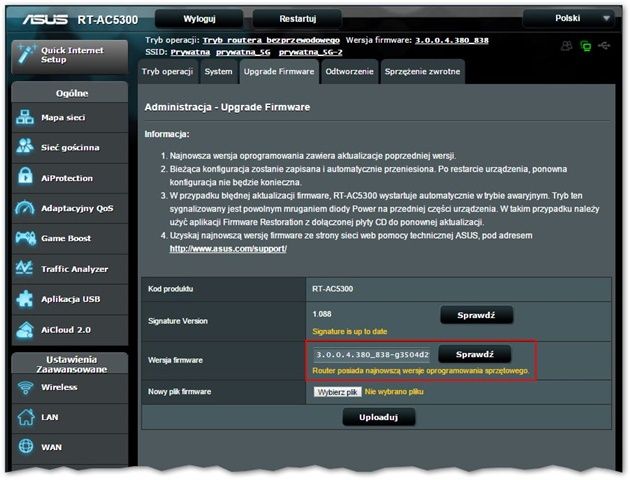Open the Sprzężenie zwrotne tab

(x=422, y=71)
